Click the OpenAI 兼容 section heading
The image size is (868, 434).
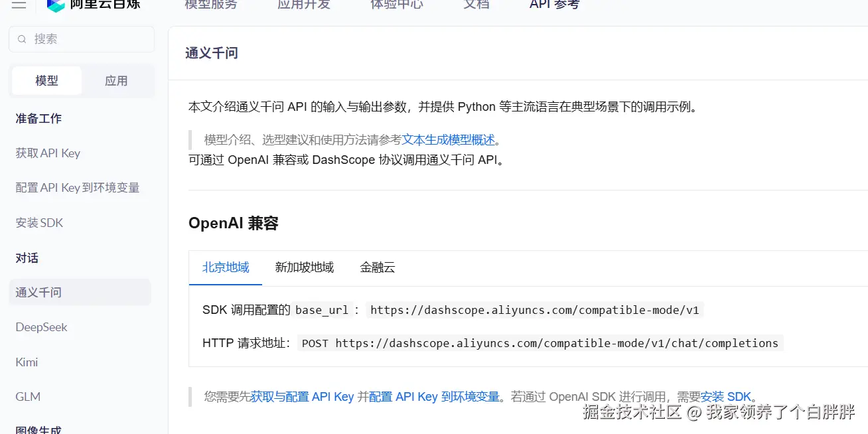coord(234,223)
